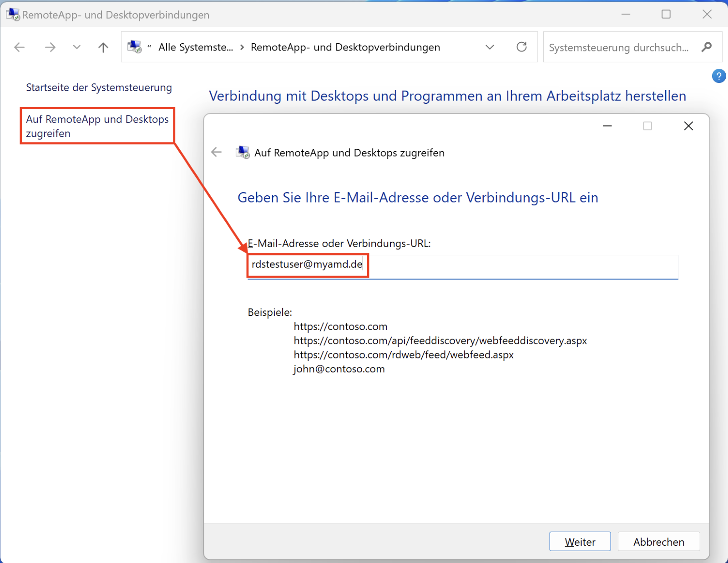The width and height of the screenshot is (728, 563).
Task: Refresh the Control Panel view
Action: click(521, 47)
